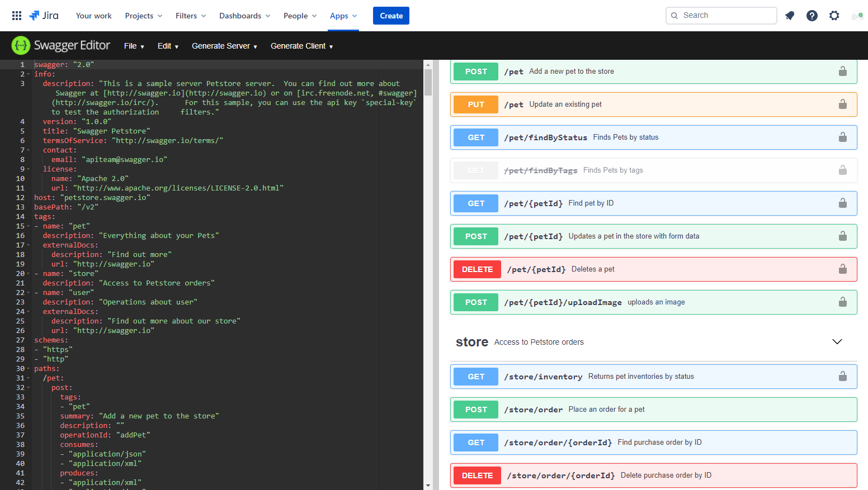Fold the license block at line 9
The image size is (868, 490).
tap(29, 169)
